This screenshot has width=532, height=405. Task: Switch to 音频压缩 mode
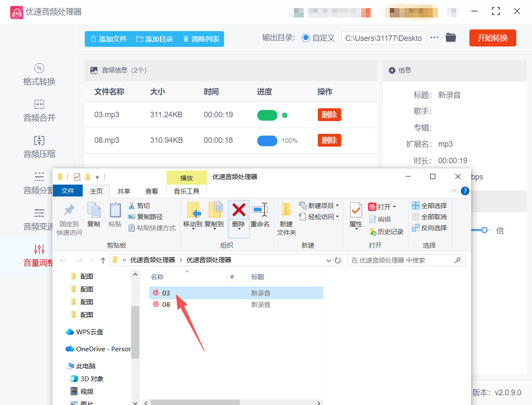point(39,147)
